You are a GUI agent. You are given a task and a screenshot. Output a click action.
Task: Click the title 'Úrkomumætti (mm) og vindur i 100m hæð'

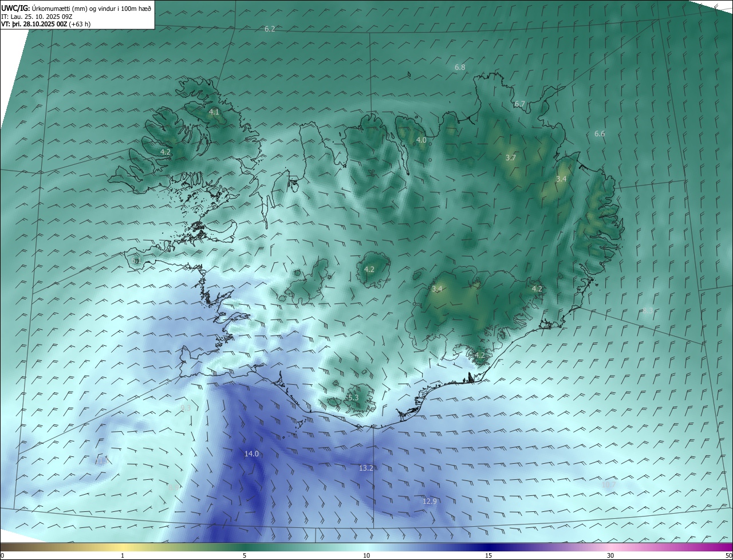click(92, 8)
